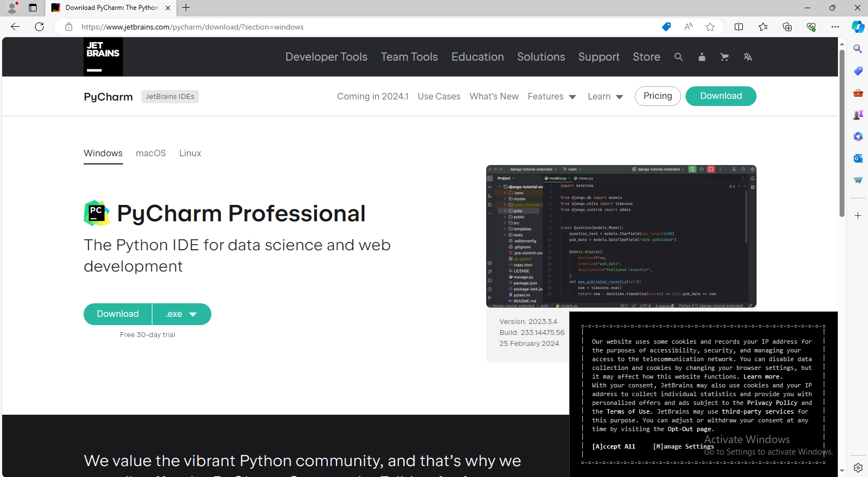Image resolution: width=868 pixels, height=477 pixels.
Task: Expand the Features dropdown menu
Action: click(x=551, y=97)
